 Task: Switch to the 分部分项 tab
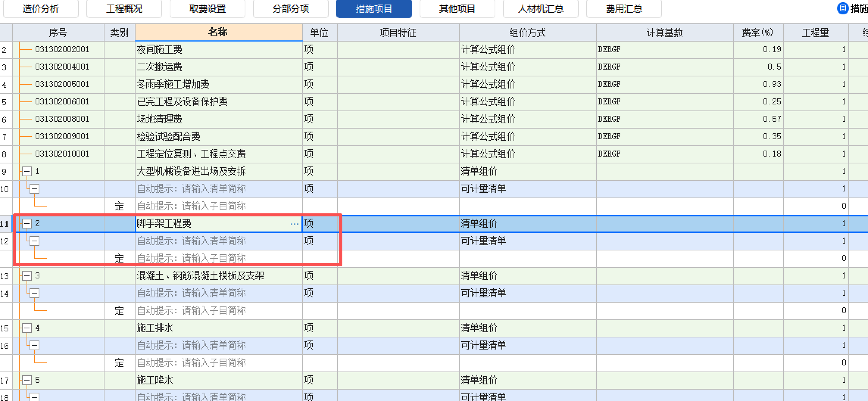point(290,9)
